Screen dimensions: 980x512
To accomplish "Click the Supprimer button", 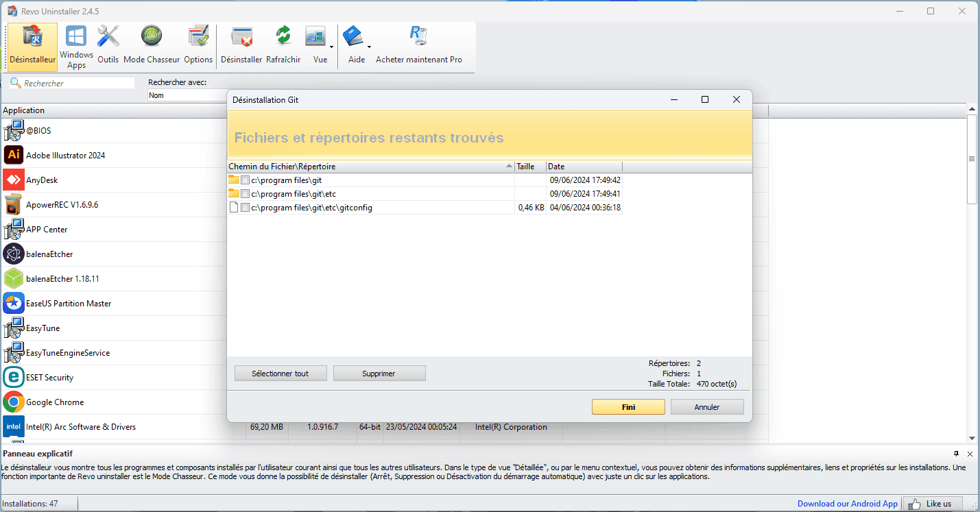I will click(x=379, y=374).
